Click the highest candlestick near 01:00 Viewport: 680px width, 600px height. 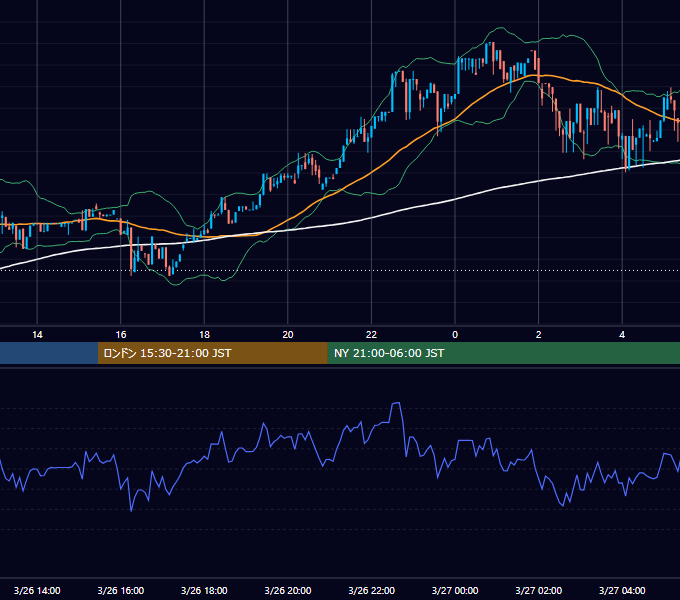coord(493,54)
